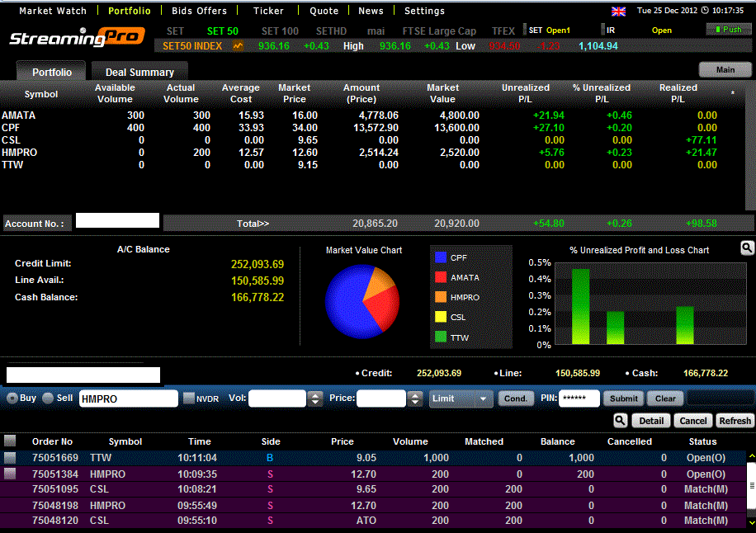Select the Buy radio button
This screenshot has width=756, height=533.
12,398
